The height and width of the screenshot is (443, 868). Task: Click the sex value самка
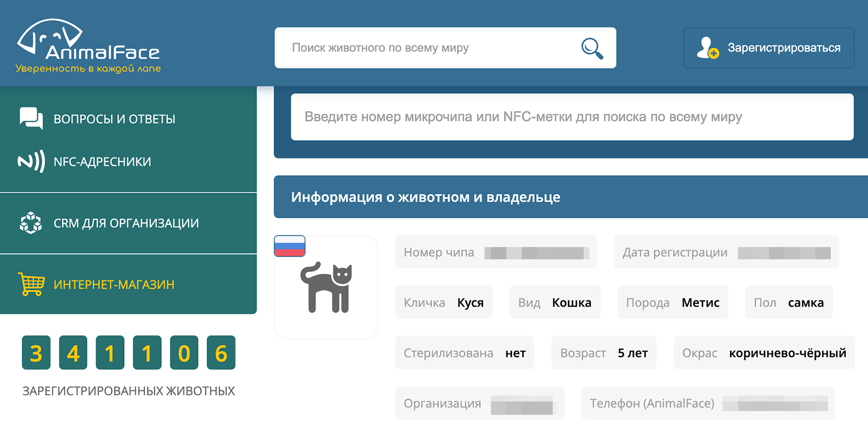(x=806, y=302)
